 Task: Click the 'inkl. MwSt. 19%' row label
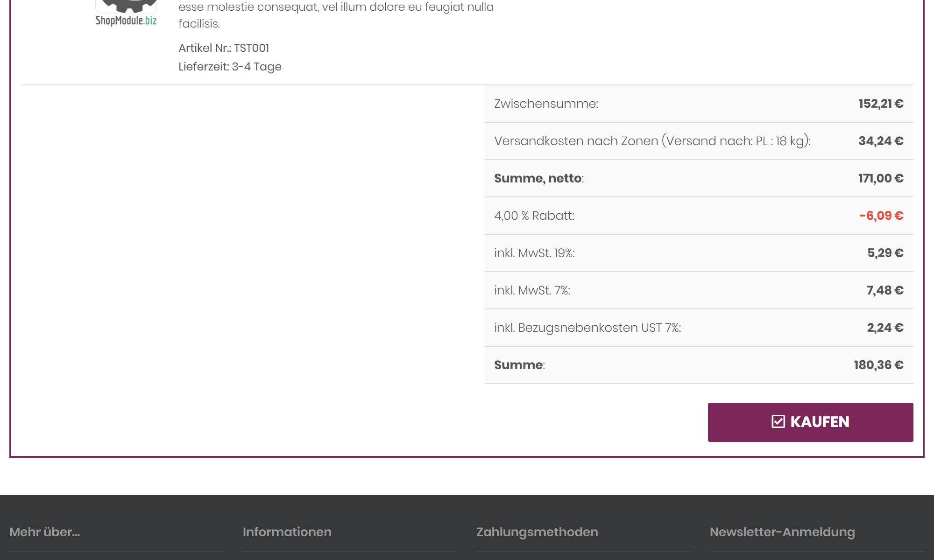tap(534, 253)
